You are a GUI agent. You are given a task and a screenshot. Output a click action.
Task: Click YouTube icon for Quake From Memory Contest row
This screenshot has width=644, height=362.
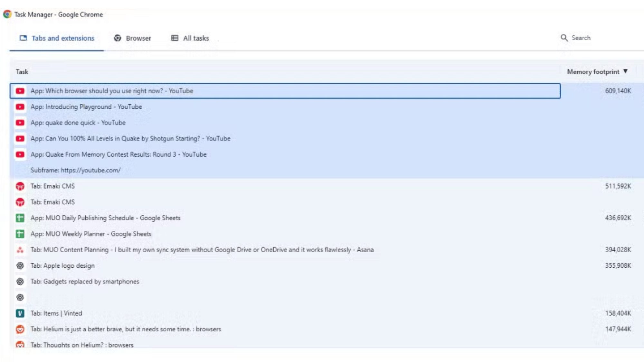point(20,154)
